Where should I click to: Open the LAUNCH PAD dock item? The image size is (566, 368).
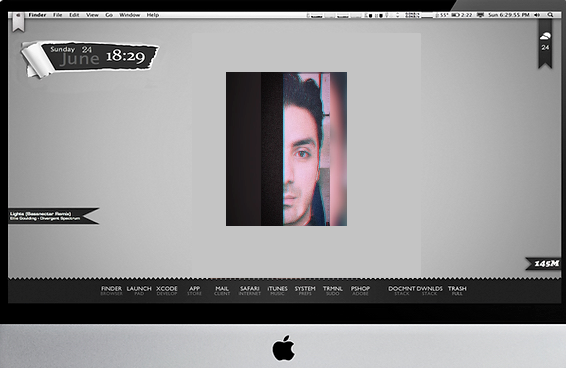pos(139,290)
